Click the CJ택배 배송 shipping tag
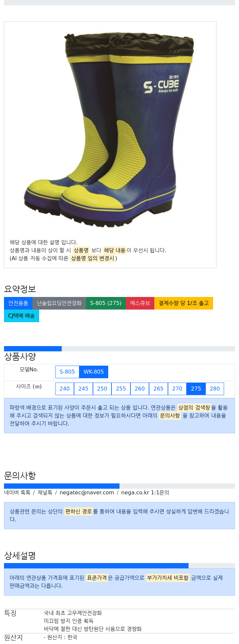The height and width of the screenshot is (644, 239). [22, 316]
